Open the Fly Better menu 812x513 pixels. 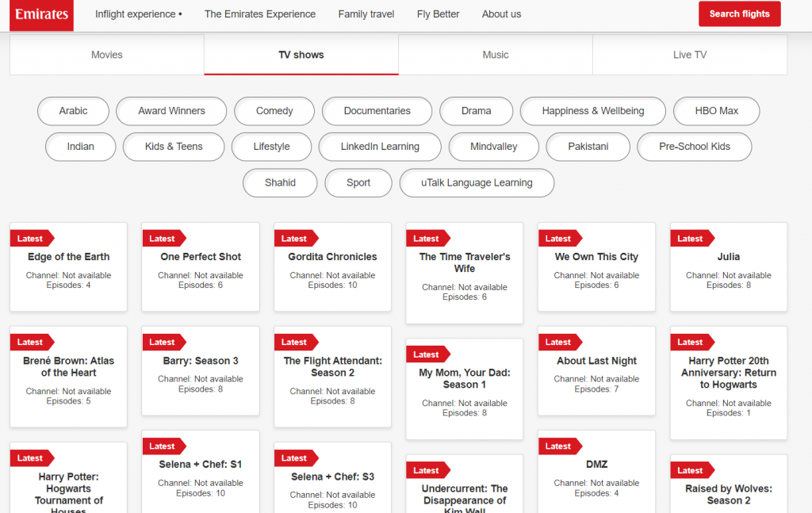[x=438, y=14]
